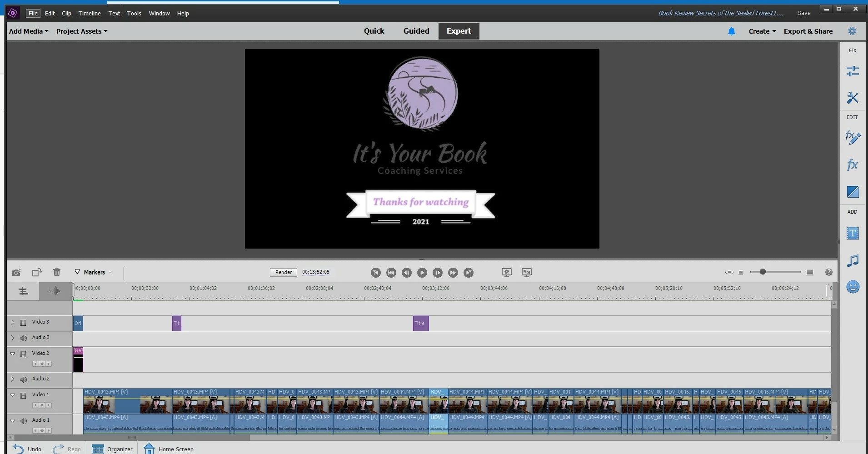Add keyframe on Video 2 track
This screenshot has width=868, height=454.
pyautogui.click(x=42, y=364)
